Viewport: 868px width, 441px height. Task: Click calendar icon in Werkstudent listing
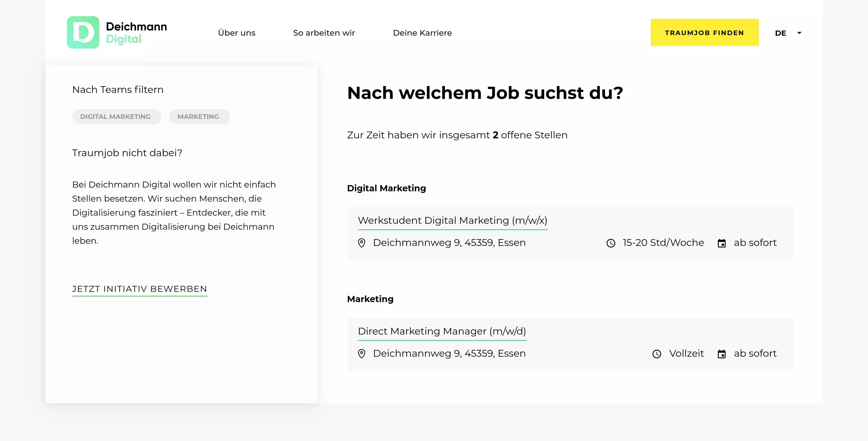(721, 243)
